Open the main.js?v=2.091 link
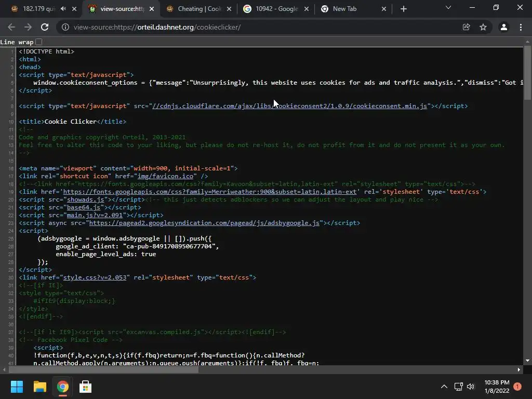Screen dimensions: 532x399 (x=95, y=215)
